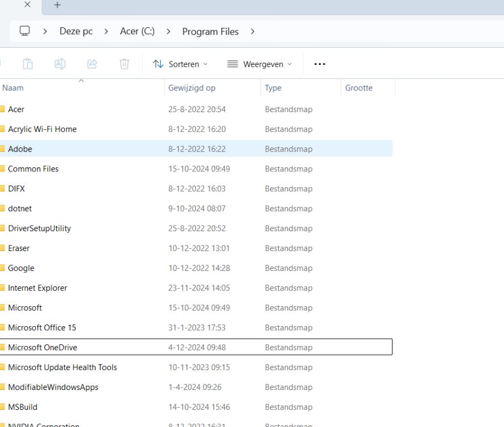Close the current Explorer tab
504x427 pixels.
pyautogui.click(x=27, y=5)
